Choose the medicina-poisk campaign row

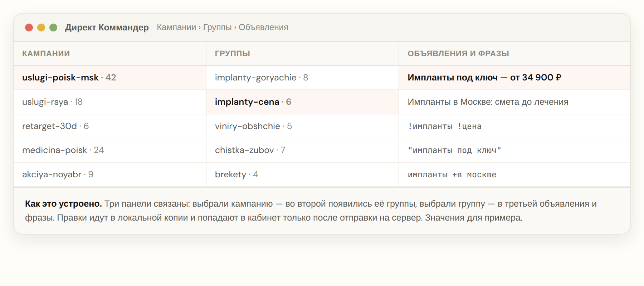[x=110, y=150]
